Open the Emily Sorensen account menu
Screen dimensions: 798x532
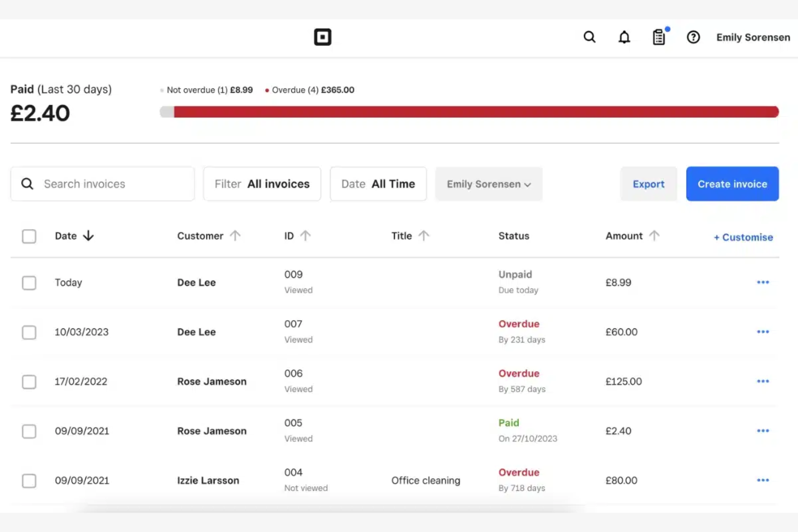pyautogui.click(x=753, y=37)
